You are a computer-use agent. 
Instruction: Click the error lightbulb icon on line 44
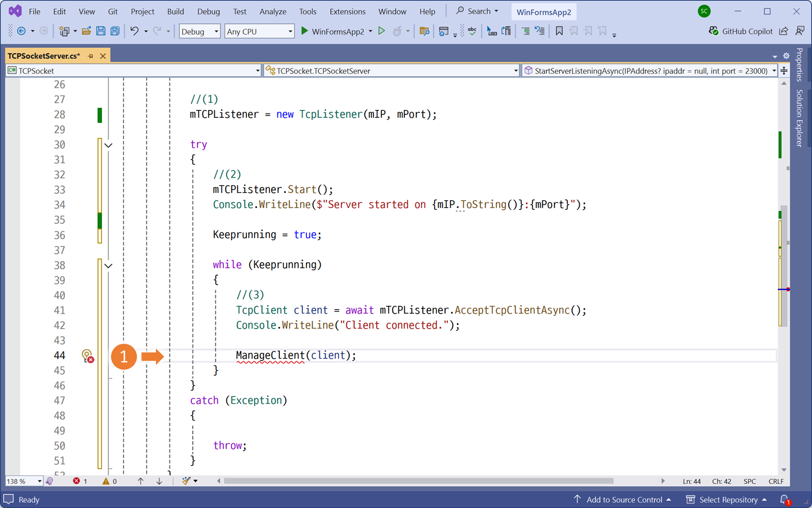point(87,356)
